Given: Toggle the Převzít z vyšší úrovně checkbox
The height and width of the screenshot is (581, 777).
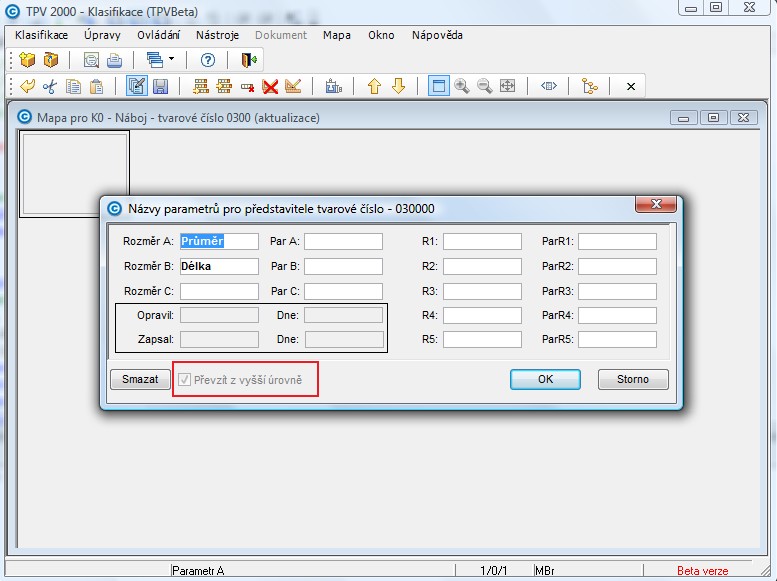Looking at the screenshot, I should (x=184, y=380).
